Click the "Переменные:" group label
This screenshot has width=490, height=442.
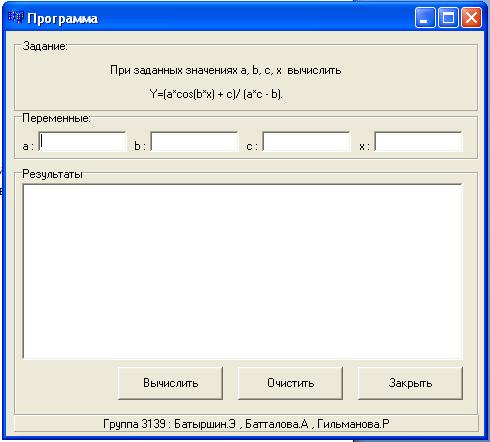pos(56,118)
